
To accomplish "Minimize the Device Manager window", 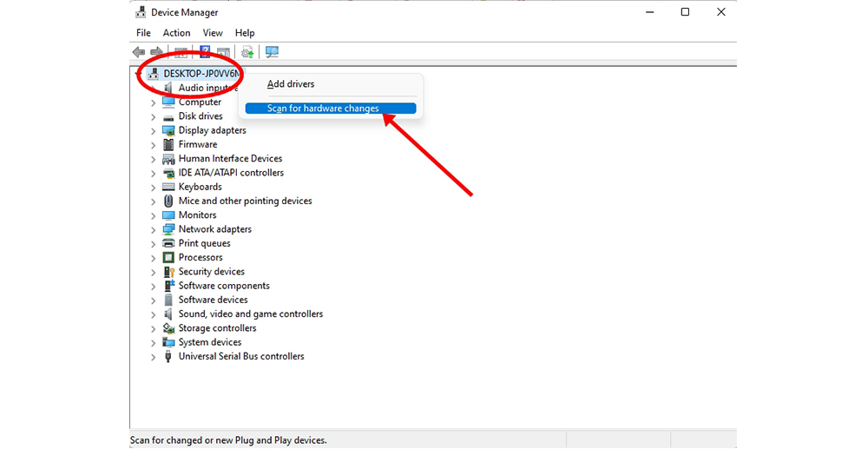I will tap(650, 11).
